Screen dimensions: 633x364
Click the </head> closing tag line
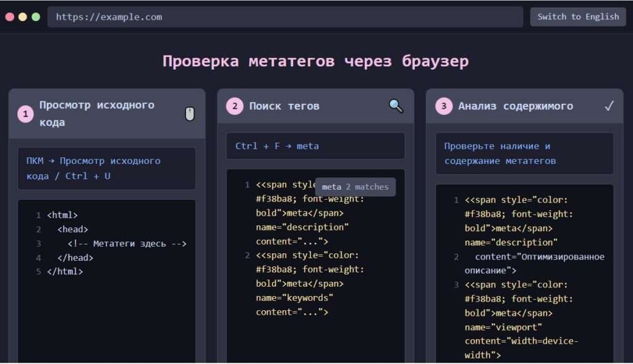pos(75,258)
